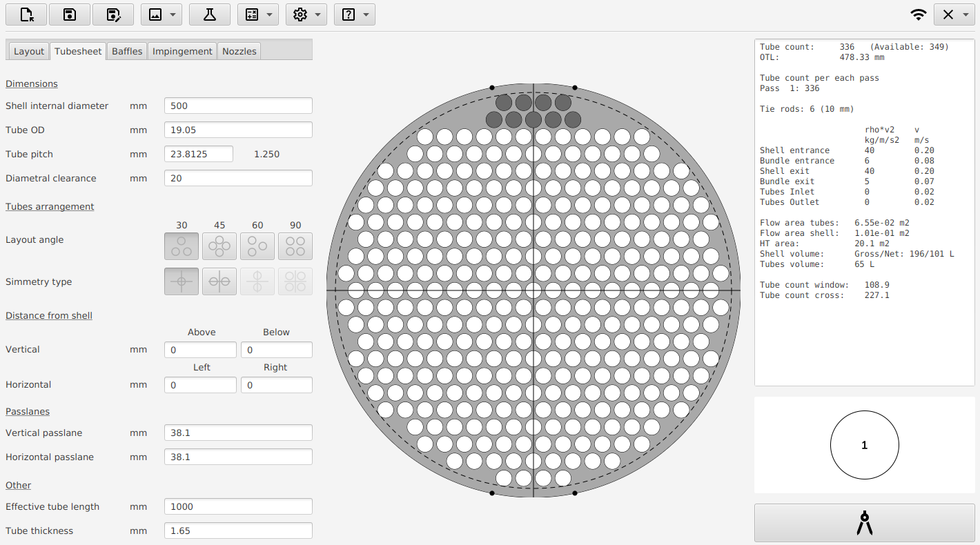Click the Diametral clearance input field

238,178
